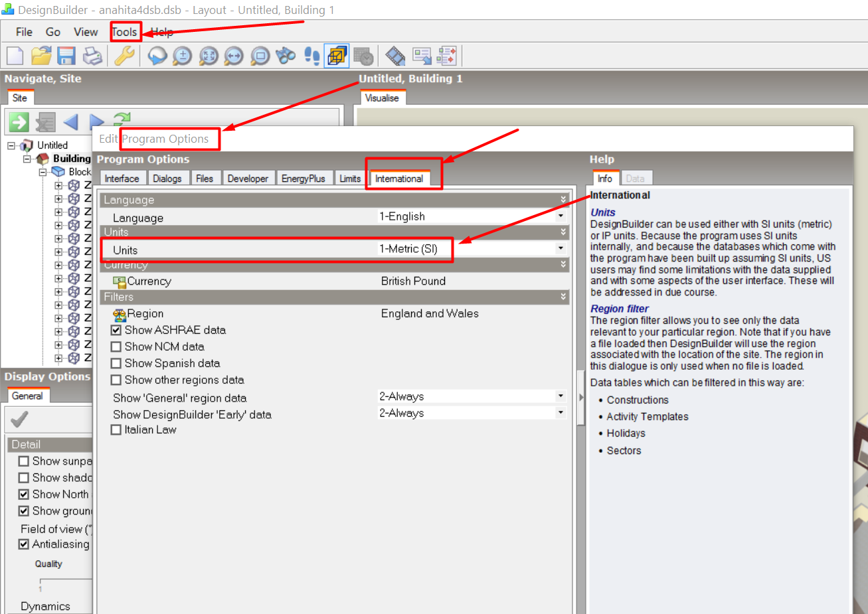Enable Show NCM data checkbox
This screenshot has width=868, height=614.
116,346
